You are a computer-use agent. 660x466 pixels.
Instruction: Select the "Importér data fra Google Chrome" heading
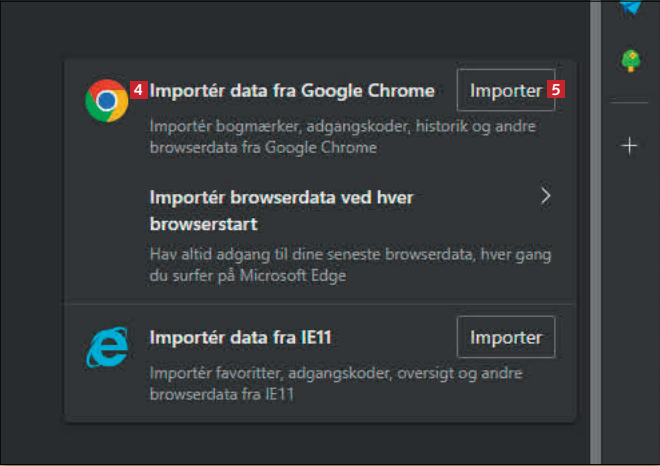tap(292, 91)
